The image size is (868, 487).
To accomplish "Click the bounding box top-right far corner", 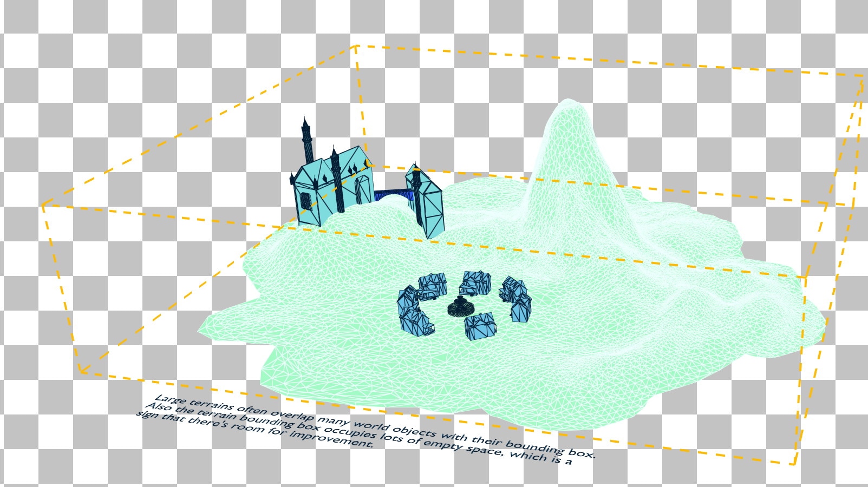I will 862,76.
